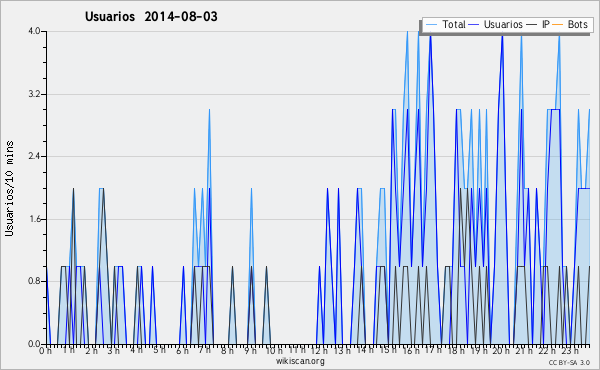Click the x-axis label '3 h'
600x370 pixels.
point(114,351)
